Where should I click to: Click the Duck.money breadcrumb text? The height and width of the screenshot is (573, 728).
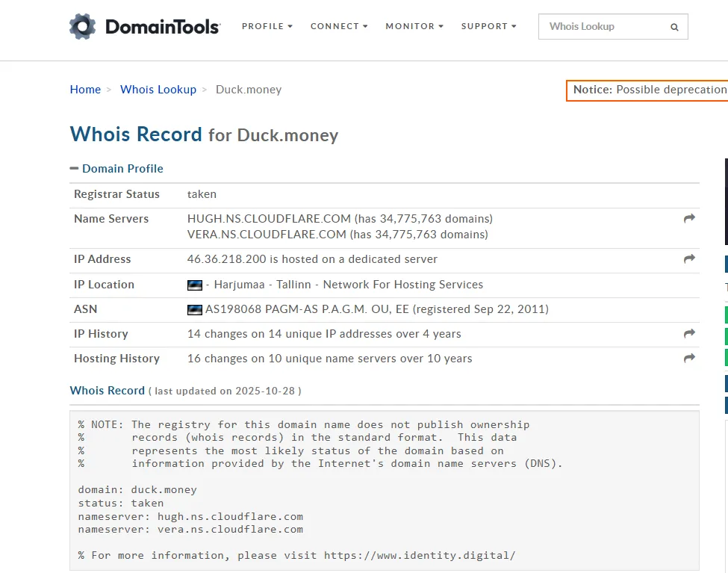(249, 89)
